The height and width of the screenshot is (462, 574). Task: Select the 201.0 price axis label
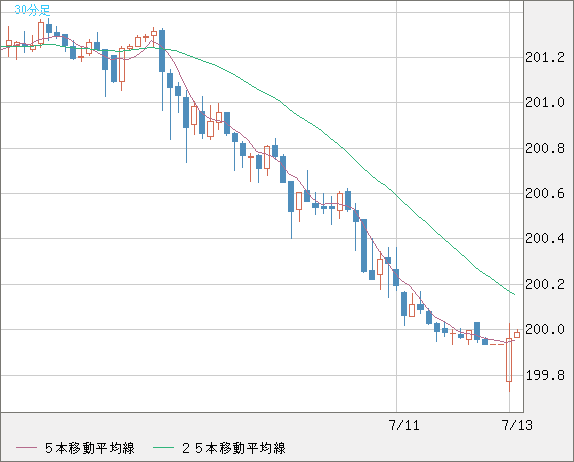point(545,103)
